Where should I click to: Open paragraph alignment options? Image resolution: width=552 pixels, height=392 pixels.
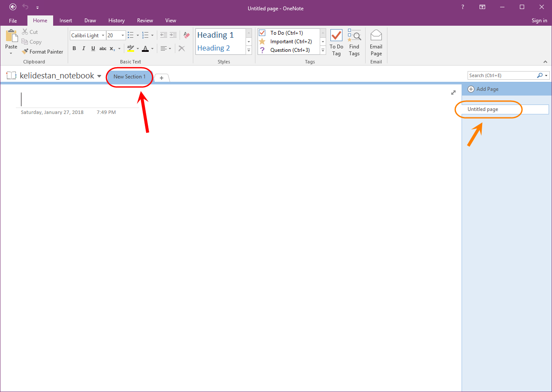[x=165, y=48]
